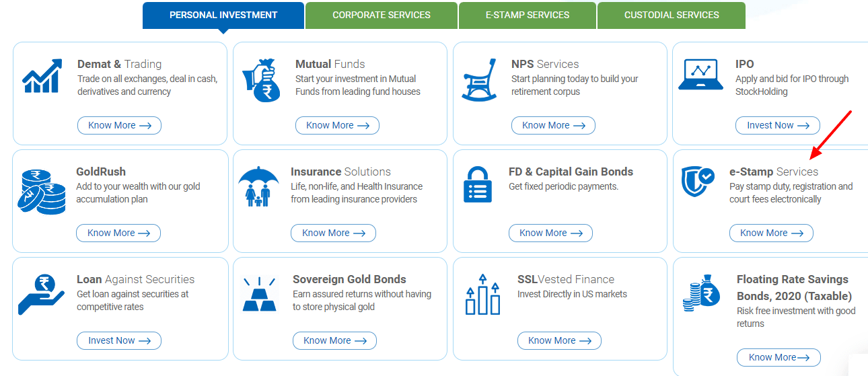Select the Custodial Services tab
This screenshot has height=376, width=868.
tap(672, 15)
